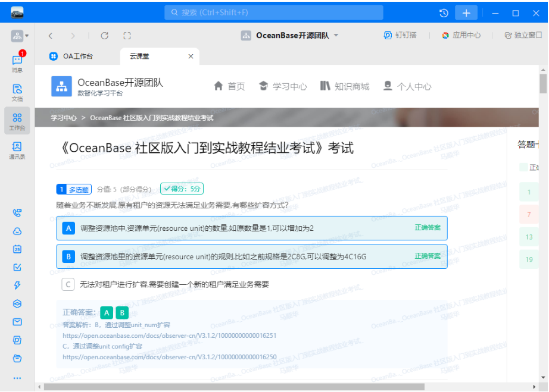The image size is (549, 392).
Task: Open the documentation link ending in 16251
Action: 170,335
